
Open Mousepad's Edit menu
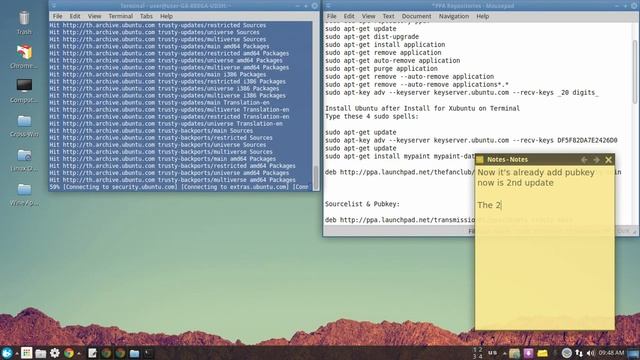(349, 16)
